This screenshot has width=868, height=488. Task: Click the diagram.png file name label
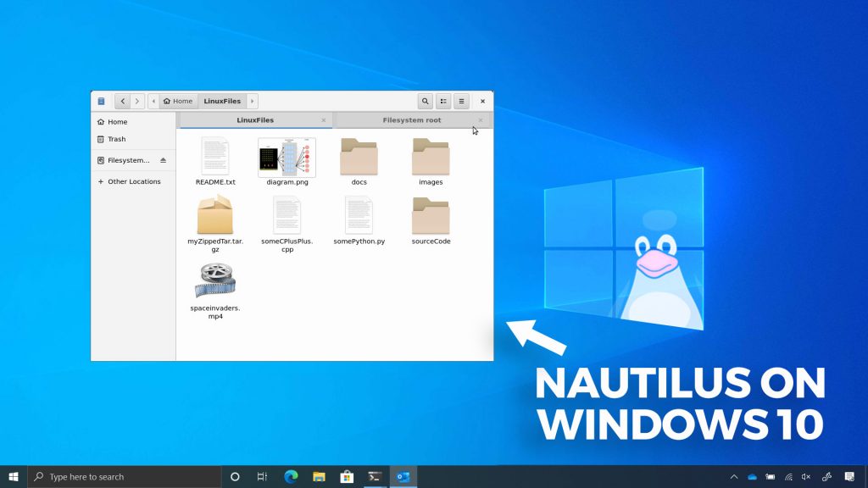point(287,182)
